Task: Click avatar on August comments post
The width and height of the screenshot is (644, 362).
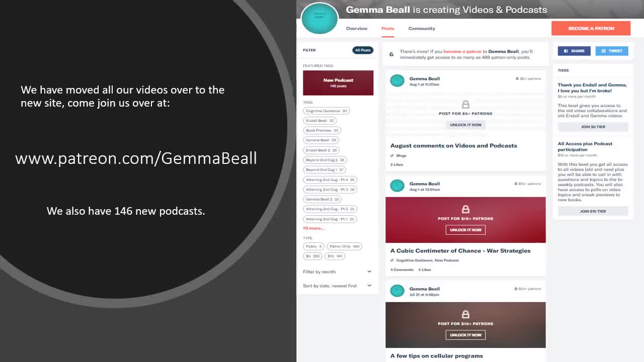Action: pos(397,80)
